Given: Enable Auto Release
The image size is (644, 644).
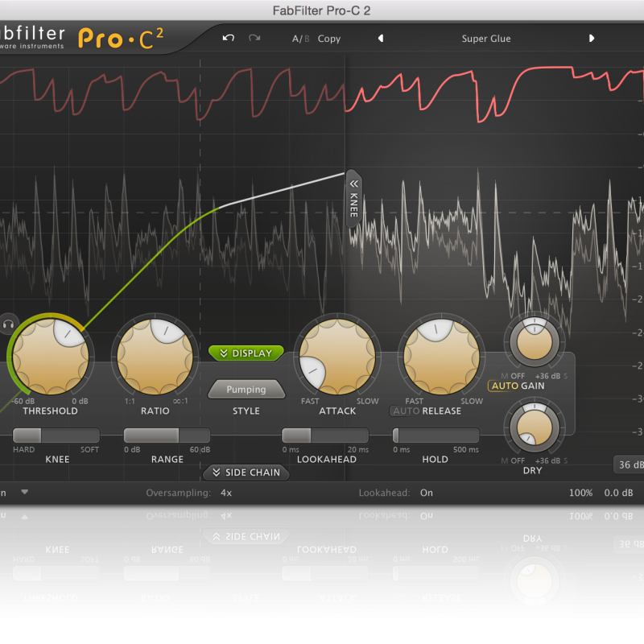Looking at the screenshot, I should [x=406, y=411].
